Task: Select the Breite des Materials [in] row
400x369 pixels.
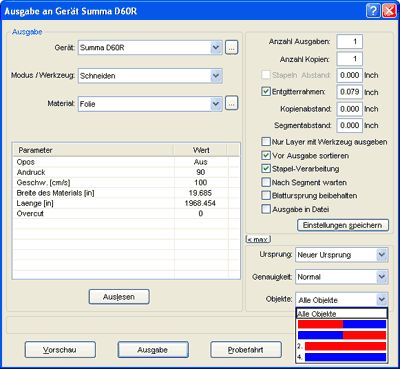Action: coord(126,193)
